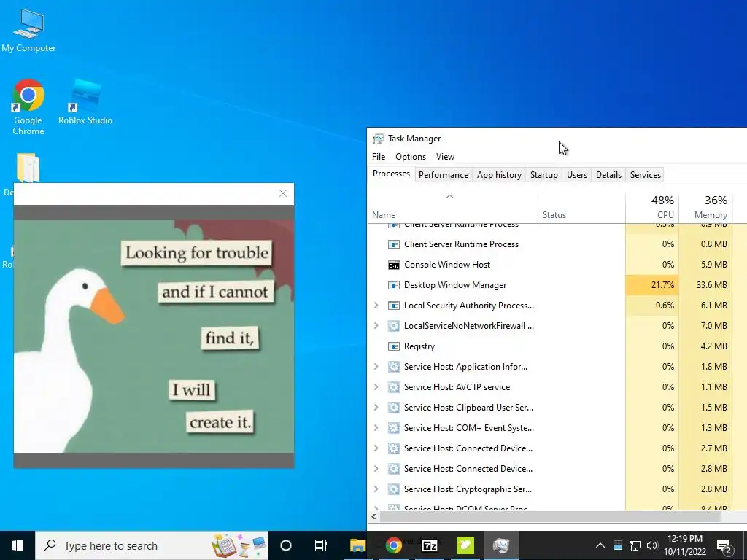Expand Service Host: Cryptographic Services row
Screen dimensions: 747x560
(x=376, y=489)
